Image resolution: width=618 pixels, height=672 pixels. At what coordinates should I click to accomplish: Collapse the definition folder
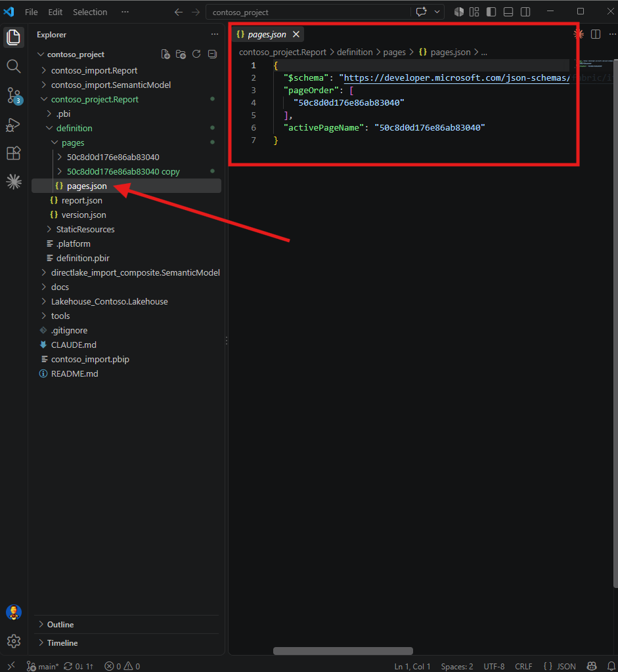tap(49, 128)
